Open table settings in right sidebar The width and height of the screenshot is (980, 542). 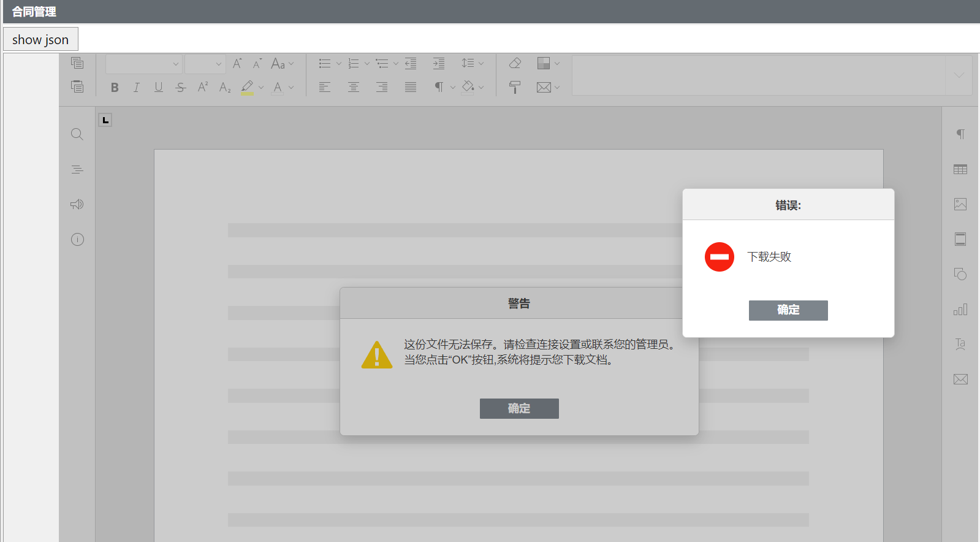point(960,169)
